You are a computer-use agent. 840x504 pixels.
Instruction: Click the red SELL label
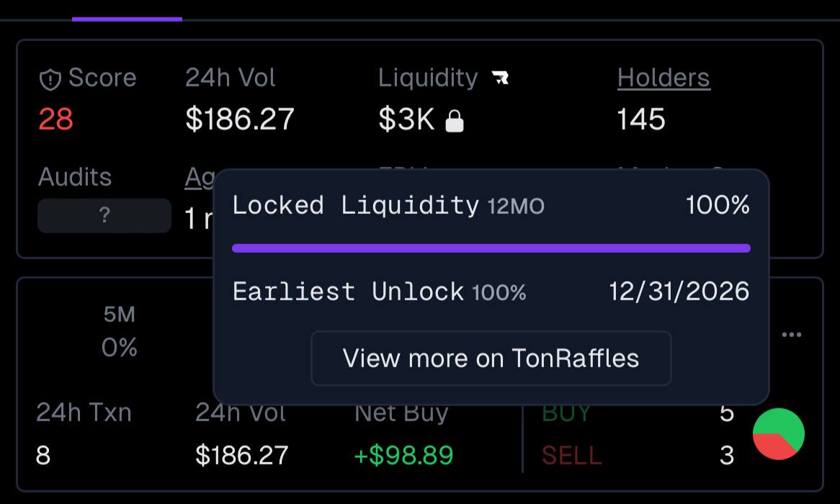[571, 456]
